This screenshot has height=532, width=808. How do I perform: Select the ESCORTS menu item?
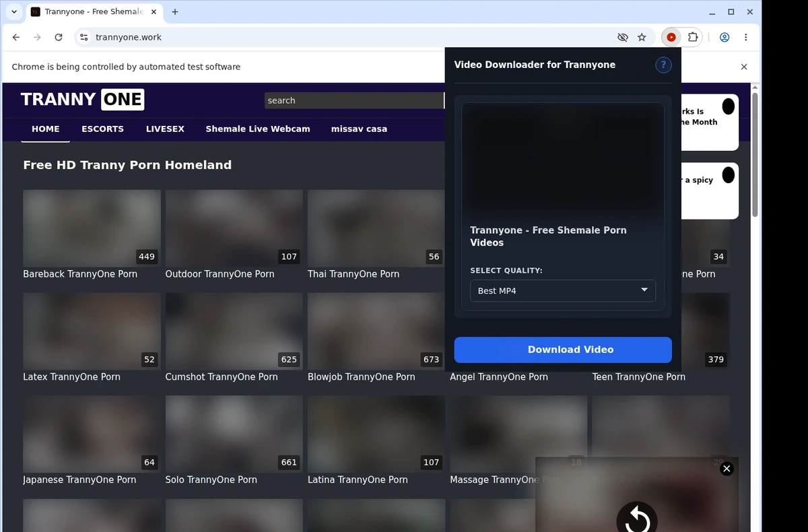(103, 129)
